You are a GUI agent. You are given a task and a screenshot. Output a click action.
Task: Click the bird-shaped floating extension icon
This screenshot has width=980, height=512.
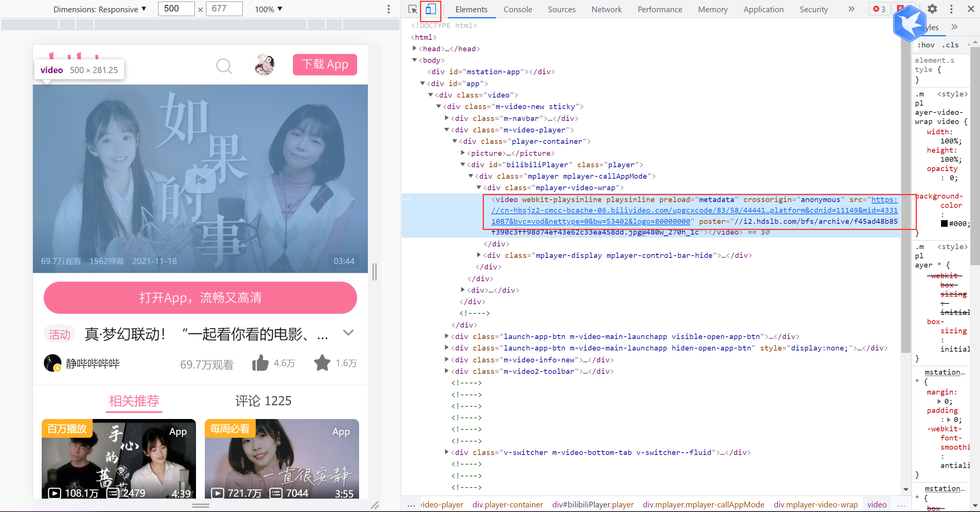pos(910,24)
